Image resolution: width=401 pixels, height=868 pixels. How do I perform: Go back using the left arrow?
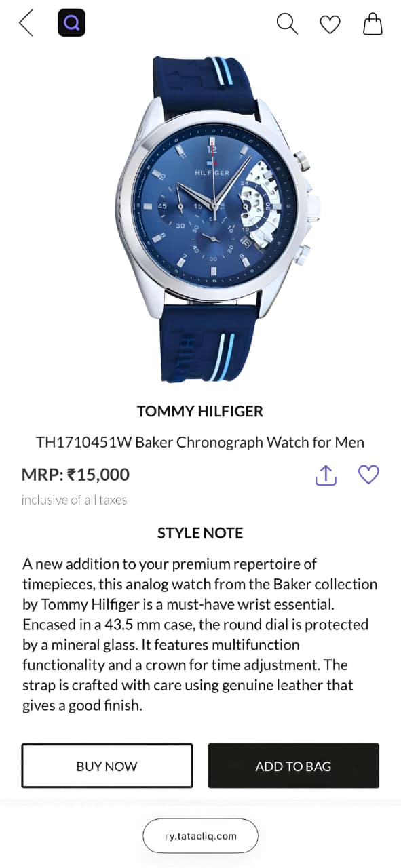[x=26, y=23]
